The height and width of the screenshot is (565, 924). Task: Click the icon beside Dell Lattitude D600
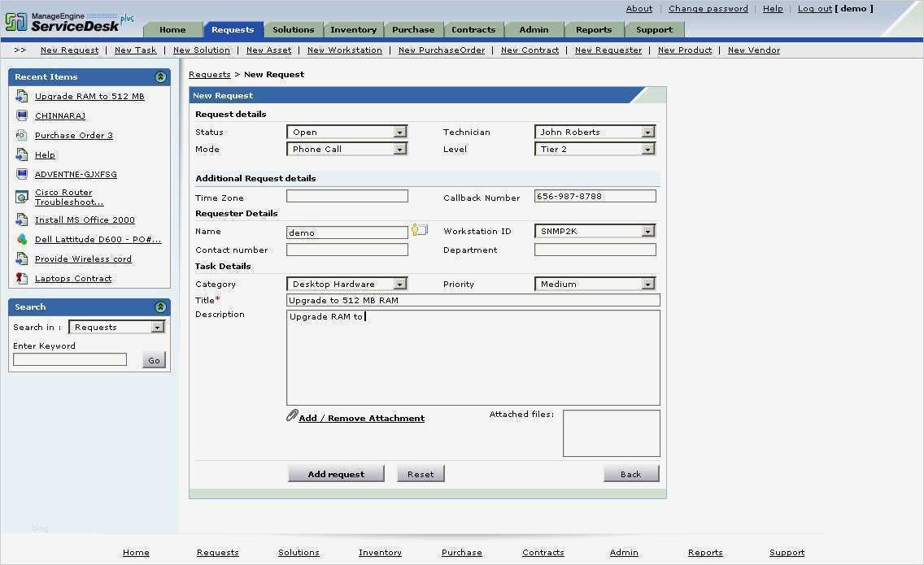click(22, 239)
